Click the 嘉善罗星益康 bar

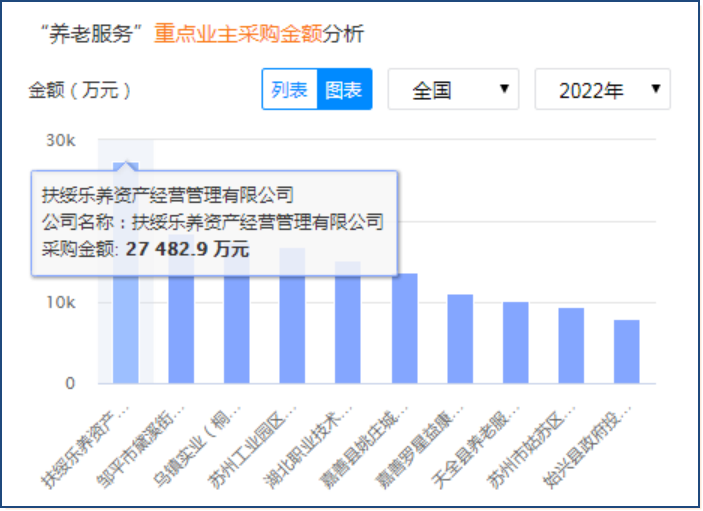tap(460, 340)
